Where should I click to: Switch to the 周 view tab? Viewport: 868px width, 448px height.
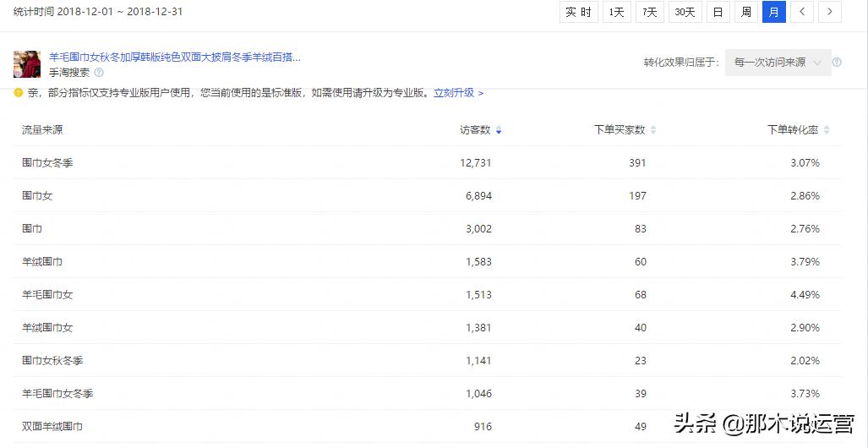[x=746, y=12]
